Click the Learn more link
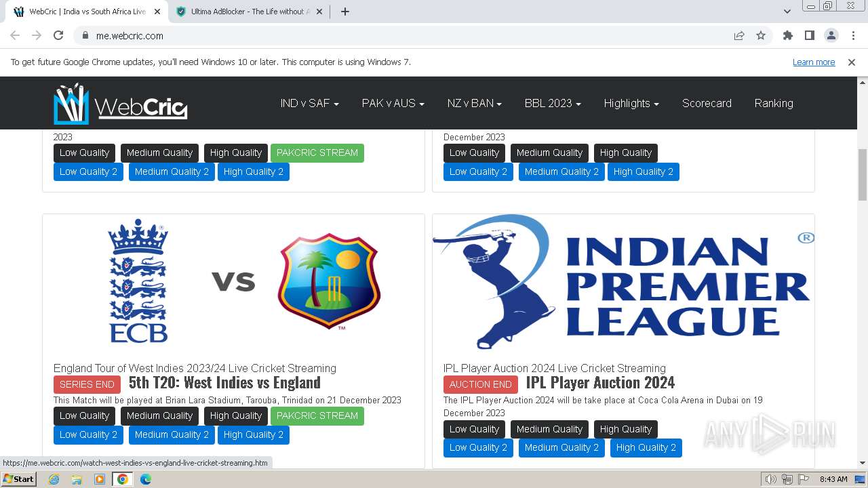This screenshot has height=488, width=868. (814, 62)
